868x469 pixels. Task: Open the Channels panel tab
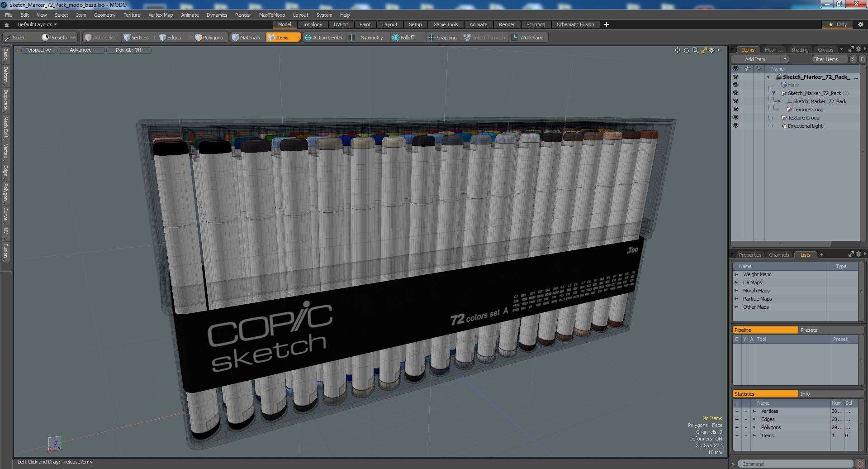tap(778, 255)
